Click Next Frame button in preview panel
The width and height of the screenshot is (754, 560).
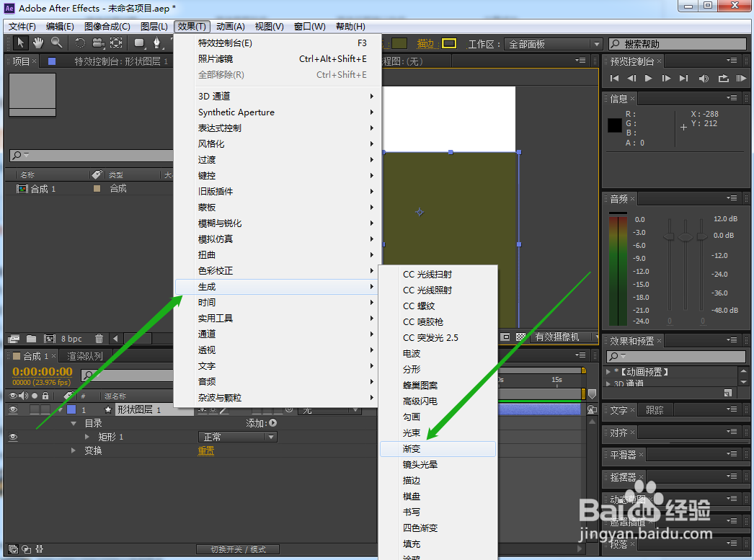(666, 79)
